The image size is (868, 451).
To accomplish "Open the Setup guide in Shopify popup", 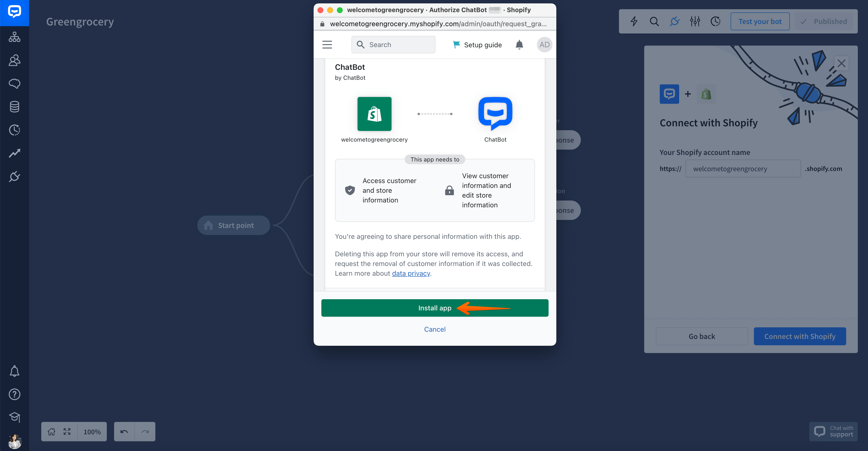I will tap(477, 45).
